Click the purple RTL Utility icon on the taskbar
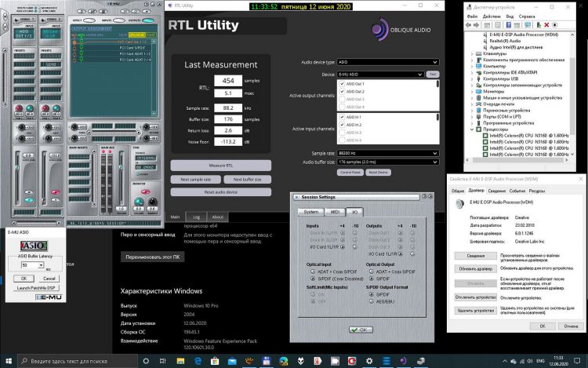Screen dimensions: 588x368 pyautogui.click(x=403, y=361)
